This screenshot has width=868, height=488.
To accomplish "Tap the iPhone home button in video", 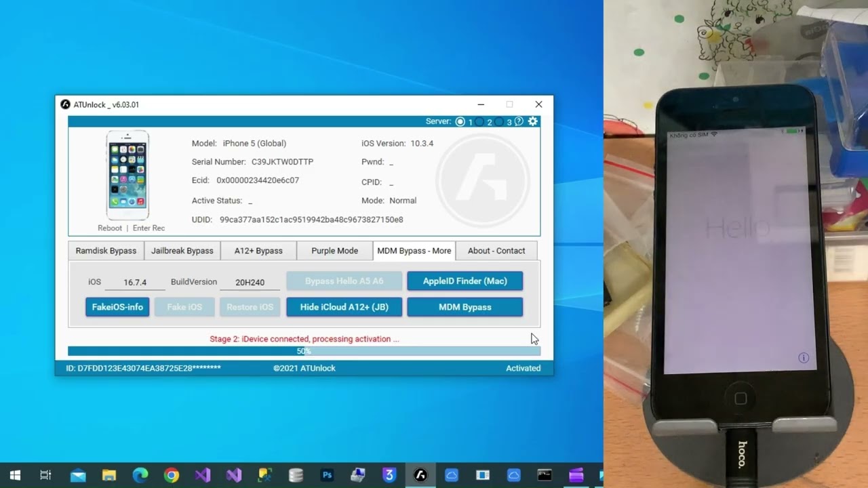I will (x=741, y=399).
